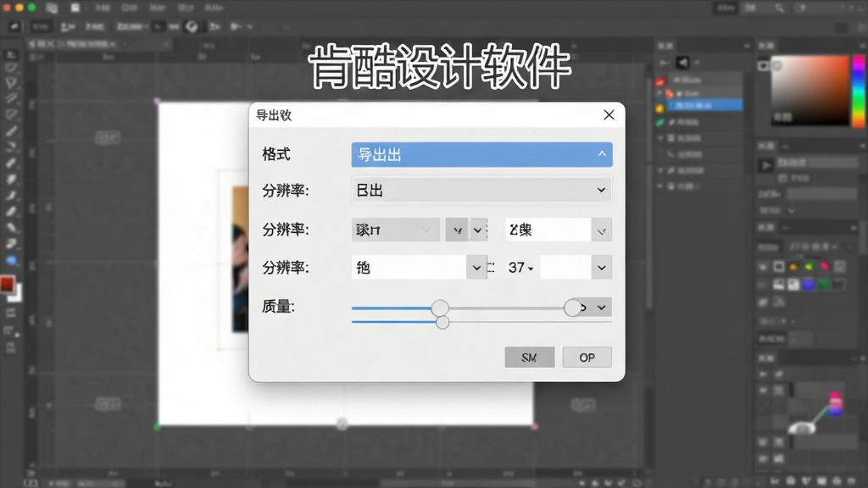This screenshot has width=868, height=488.
Task: Click into the Z集 input field
Action: point(548,230)
